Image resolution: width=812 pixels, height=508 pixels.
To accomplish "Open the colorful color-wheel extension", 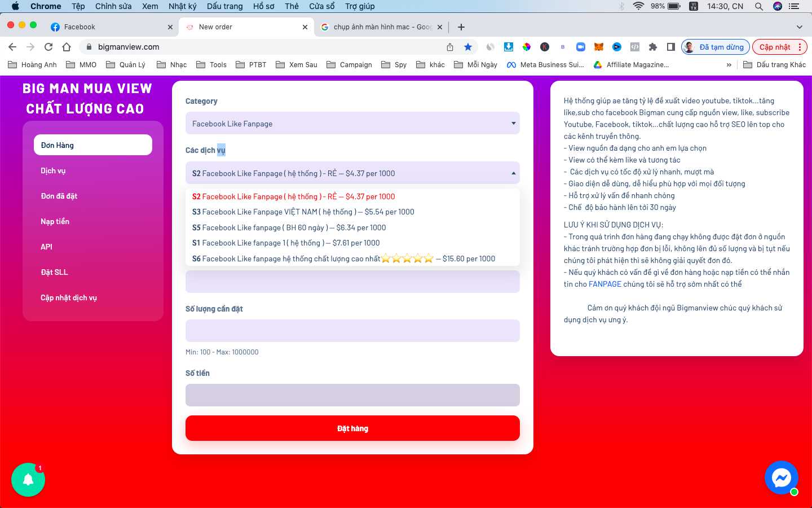I will tap(527, 47).
